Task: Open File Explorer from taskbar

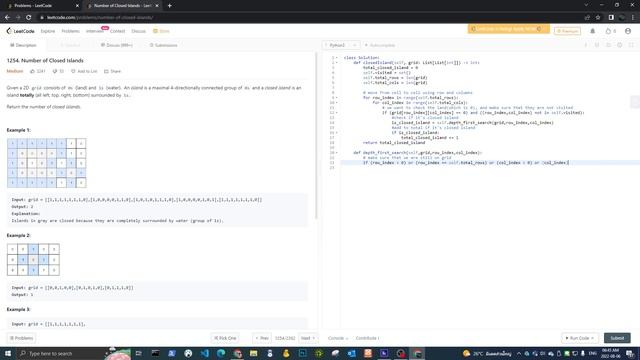Action: coord(253,353)
